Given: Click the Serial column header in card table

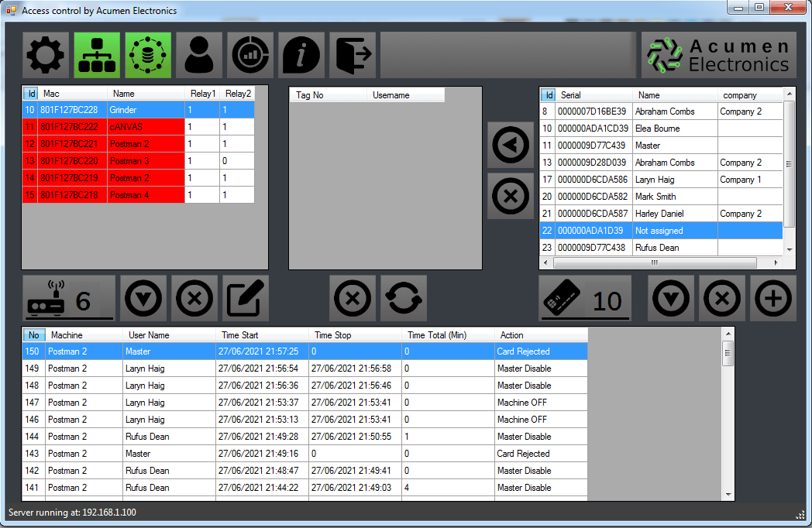Looking at the screenshot, I should point(594,94).
